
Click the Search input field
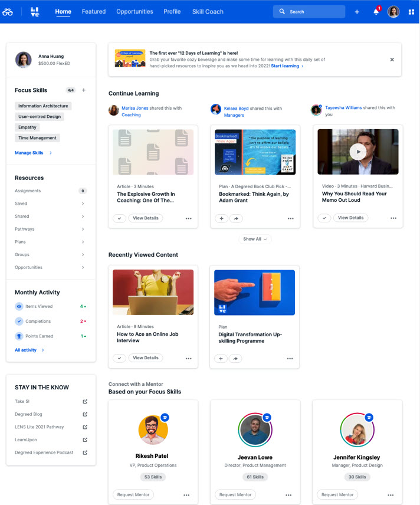pyautogui.click(x=313, y=12)
